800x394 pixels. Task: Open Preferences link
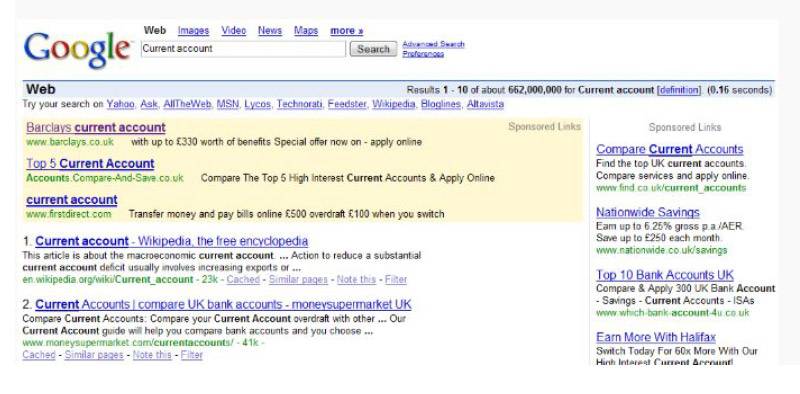(423, 54)
